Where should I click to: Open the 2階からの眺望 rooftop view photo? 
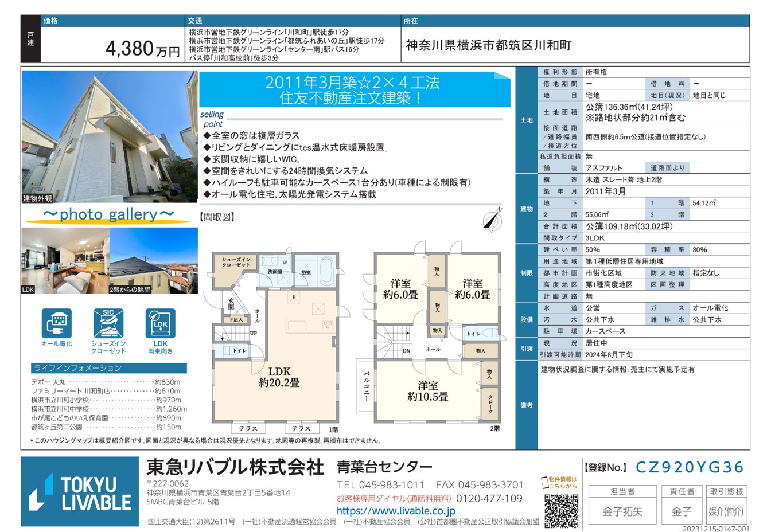pos(154,261)
